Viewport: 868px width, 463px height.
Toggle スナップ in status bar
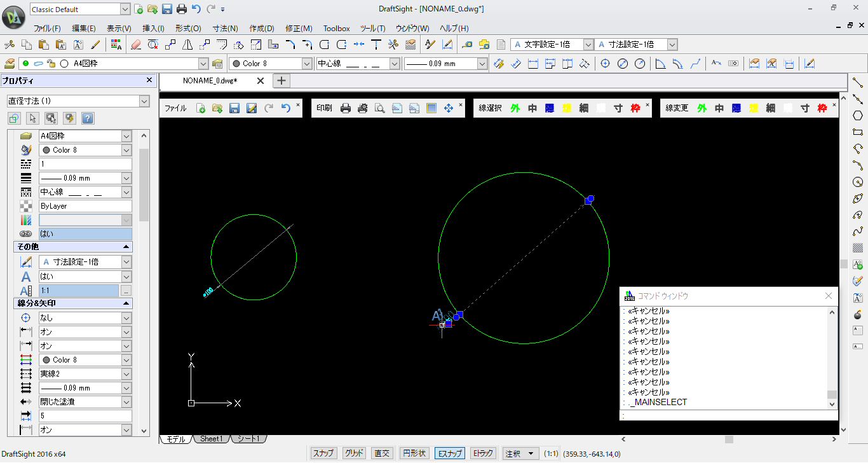point(323,453)
